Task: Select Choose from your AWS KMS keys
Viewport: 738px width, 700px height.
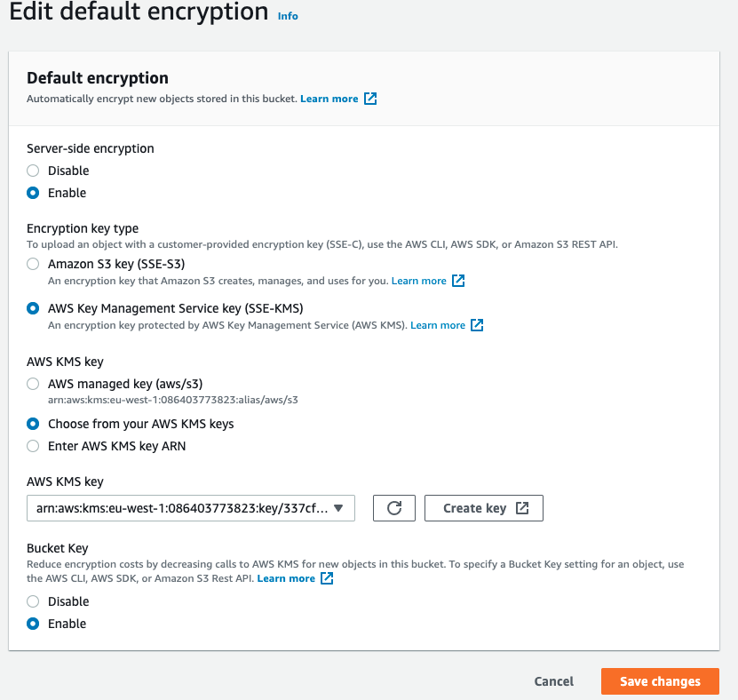Action: pyautogui.click(x=33, y=424)
